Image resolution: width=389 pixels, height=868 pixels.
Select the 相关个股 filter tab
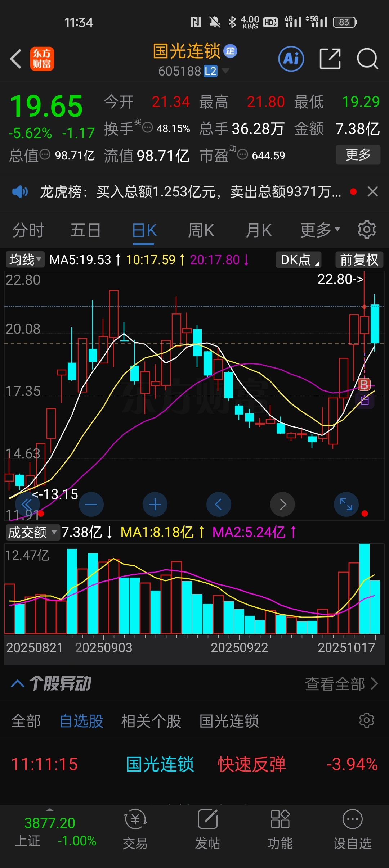tap(151, 721)
